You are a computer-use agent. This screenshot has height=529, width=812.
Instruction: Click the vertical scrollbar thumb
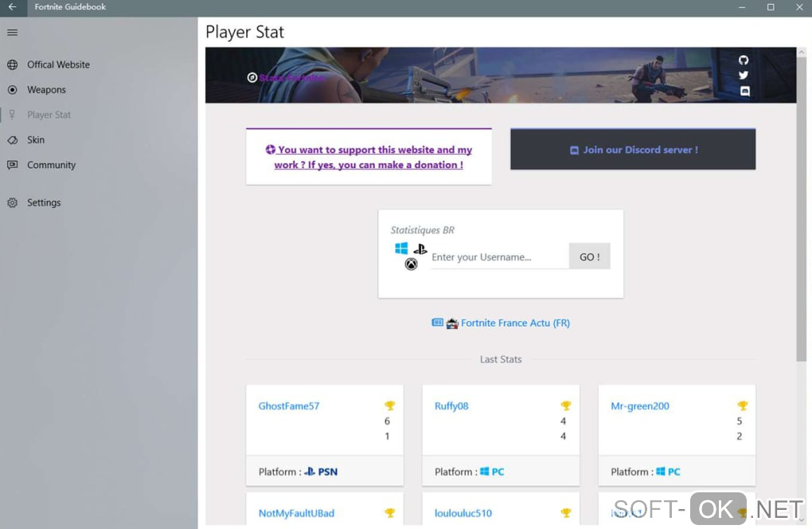[x=801, y=210]
